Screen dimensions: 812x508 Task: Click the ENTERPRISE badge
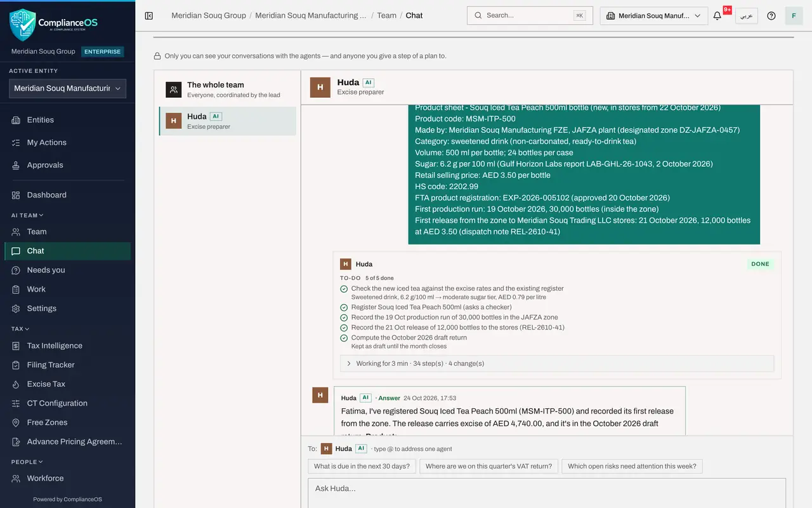click(x=103, y=51)
